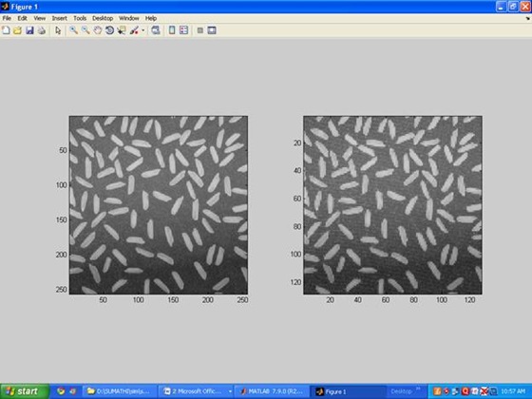Open the View menu
Image resolution: width=532 pixels, height=399 pixels.
tap(39, 18)
